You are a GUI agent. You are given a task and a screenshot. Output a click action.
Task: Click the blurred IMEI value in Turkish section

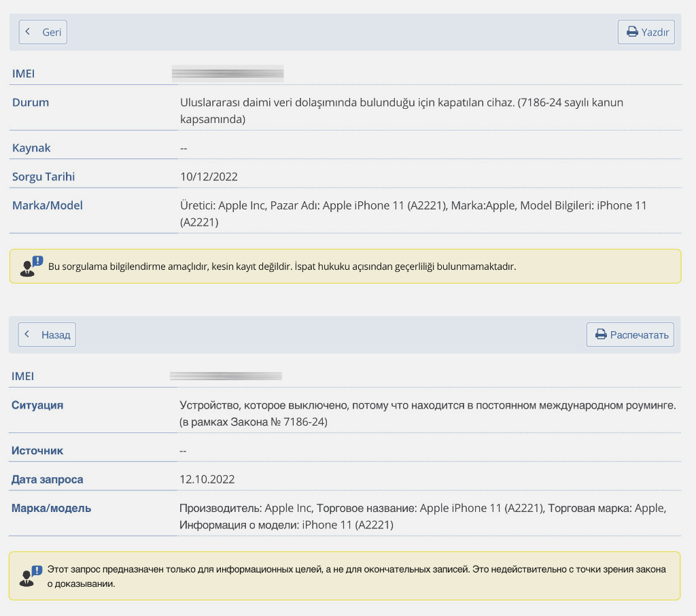pyautogui.click(x=228, y=73)
